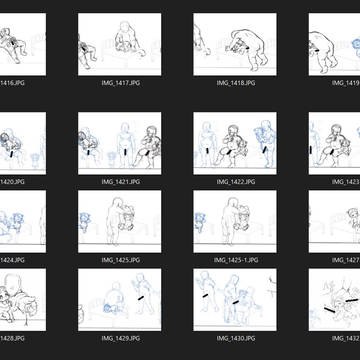Screen dimensions: 360x360
Task: Select thumbnail above the cut-off IMG_1423 label
Action: pyautogui.click(x=334, y=143)
